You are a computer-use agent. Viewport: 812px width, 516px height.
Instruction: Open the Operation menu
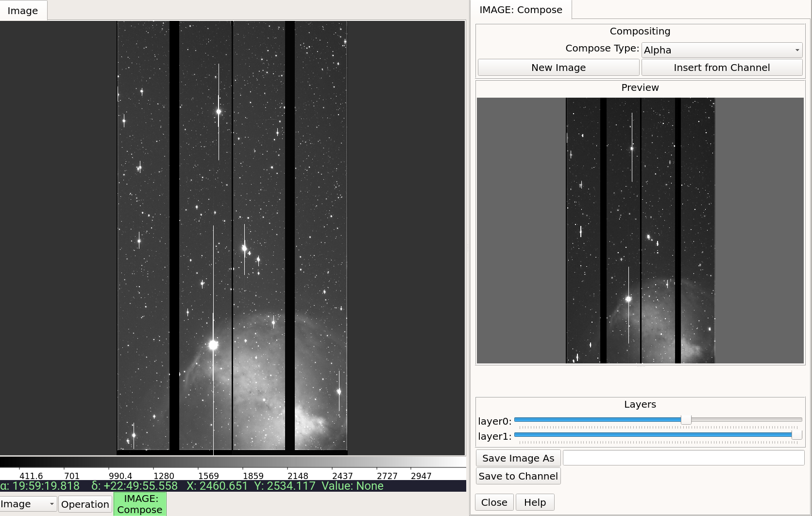tap(85, 504)
